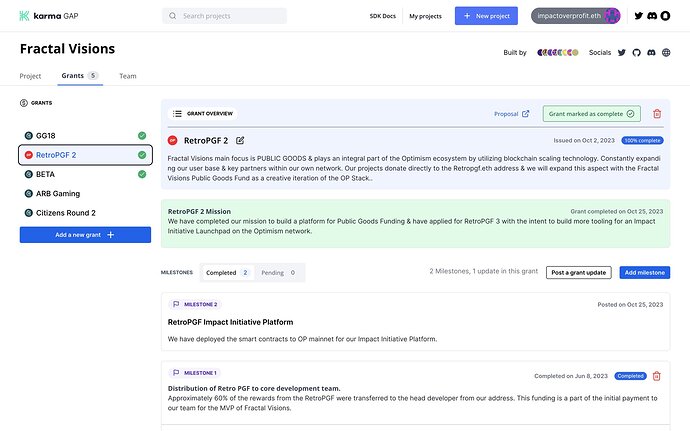The image size is (690, 431).
Task: Click the Milestone 1 flag icon
Action: tap(176, 373)
